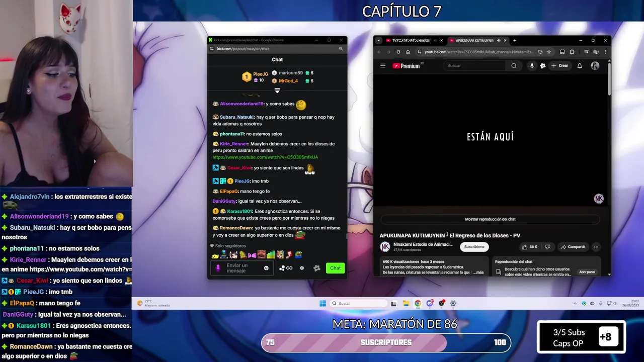644x362 pixels.
Task: Open the tab search dropdown in Chrome
Action: (x=379, y=40)
